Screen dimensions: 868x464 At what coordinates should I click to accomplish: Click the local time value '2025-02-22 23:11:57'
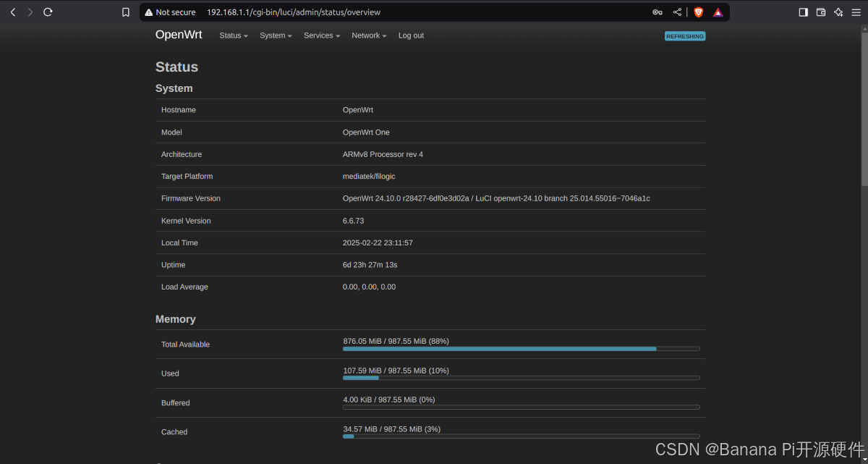coord(378,242)
